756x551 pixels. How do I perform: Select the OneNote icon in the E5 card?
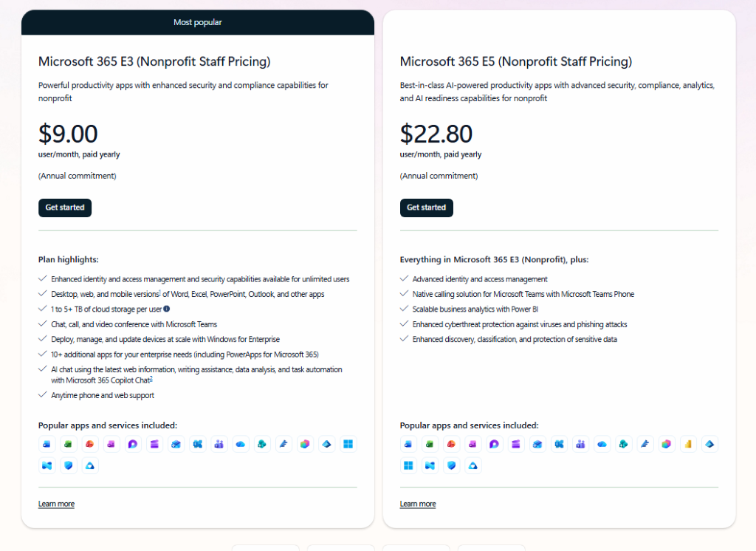[472, 444]
